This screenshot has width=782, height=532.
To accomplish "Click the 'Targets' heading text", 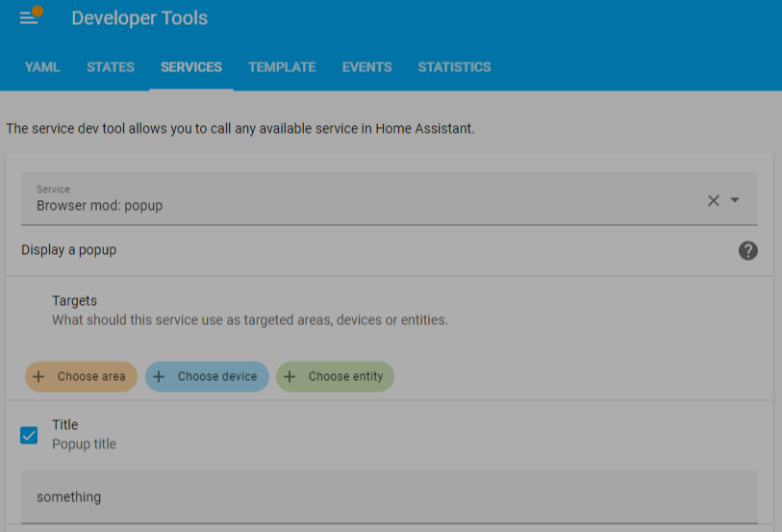I will click(74, 301).
